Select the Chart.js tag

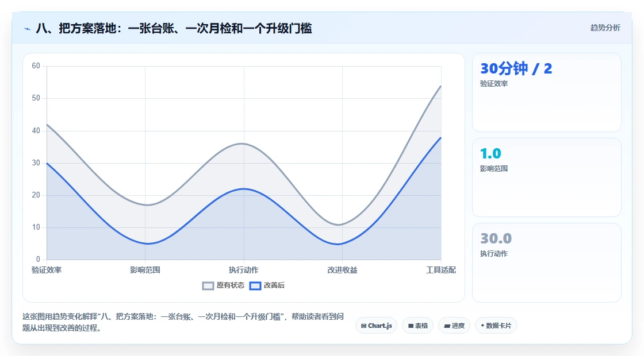click(x=376, y=326)
